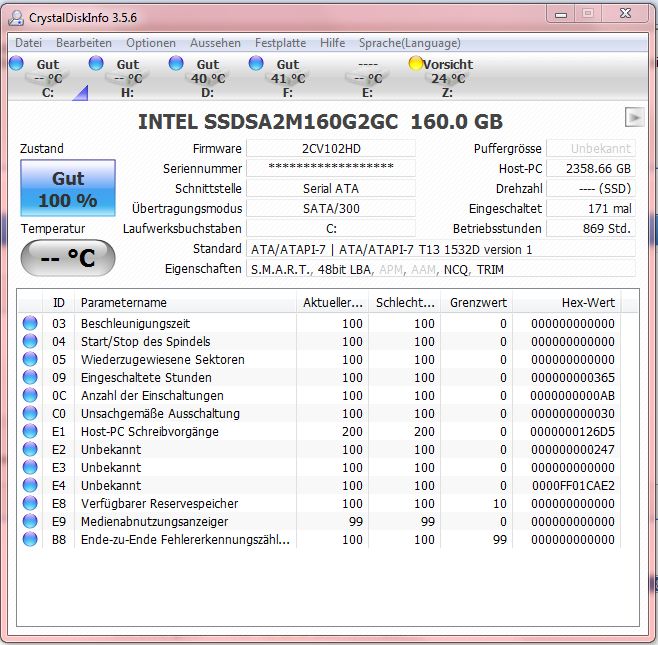The height and width of the screenshot is (645, 658).
Task: Click status orb for Beschleunigungszeit row
Action: click(30, 323)
